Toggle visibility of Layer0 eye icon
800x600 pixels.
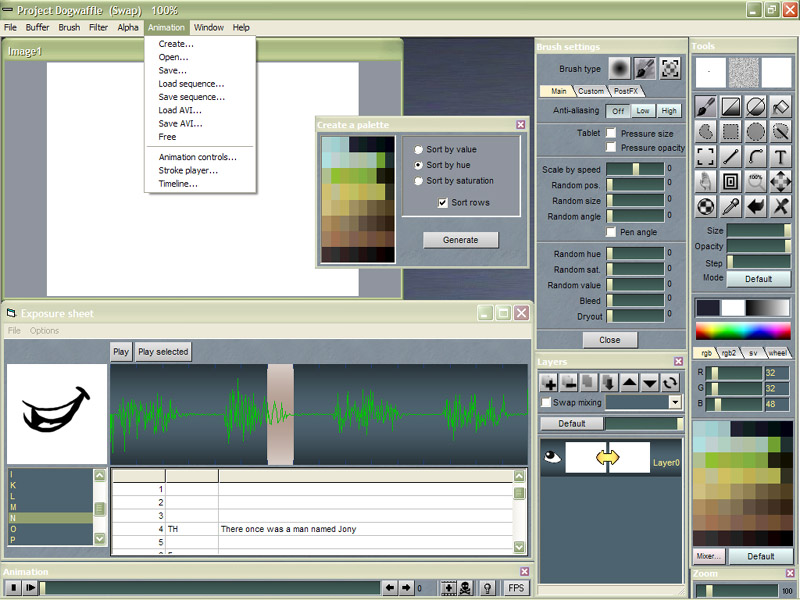click(551, 458)
